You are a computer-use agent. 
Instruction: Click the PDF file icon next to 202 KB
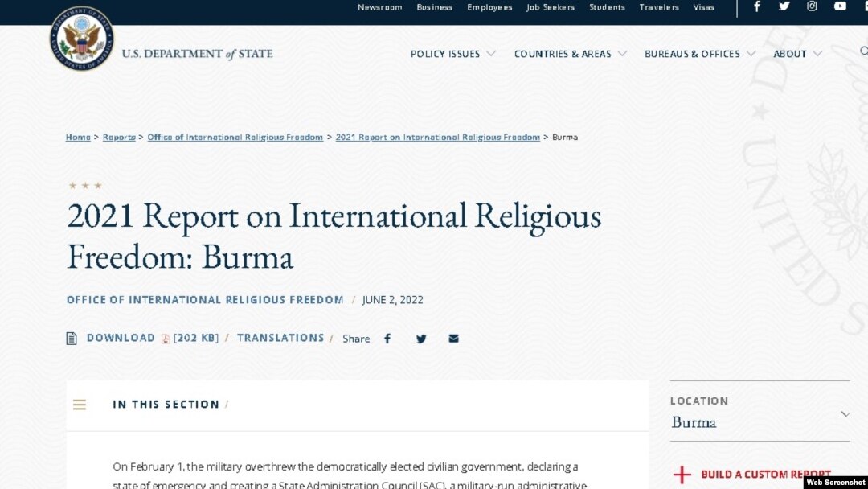166,339
